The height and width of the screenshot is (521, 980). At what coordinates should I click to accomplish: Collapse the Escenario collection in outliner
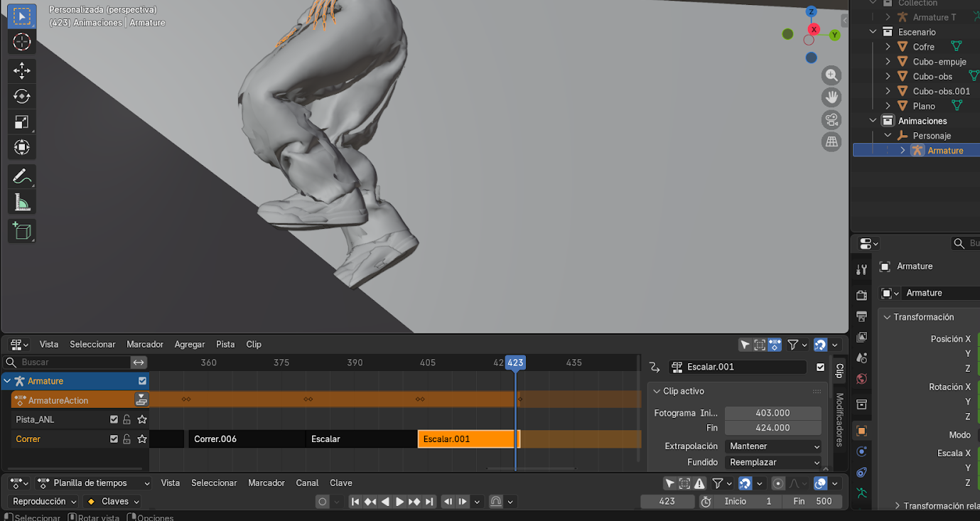coord(873,32)
